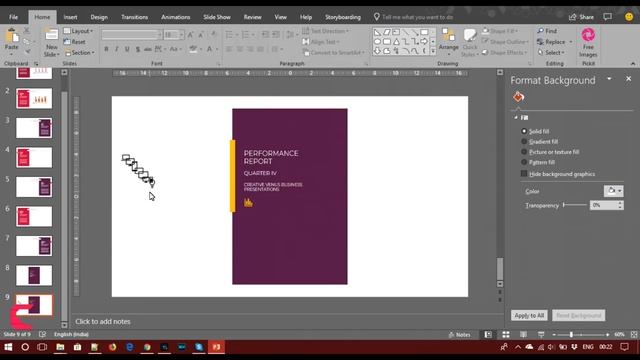Screen dimensions: 640x360
Task: Select the oval shape in shapes gallery
Action: pos(377,42)
